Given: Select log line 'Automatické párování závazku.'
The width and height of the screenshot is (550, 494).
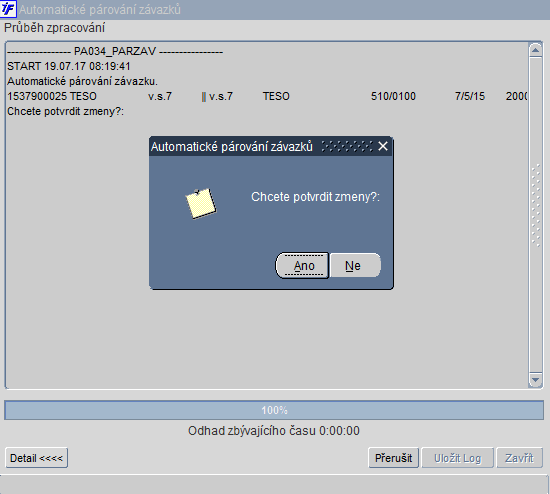Looking at the screenshot, I should click(82, 81).
